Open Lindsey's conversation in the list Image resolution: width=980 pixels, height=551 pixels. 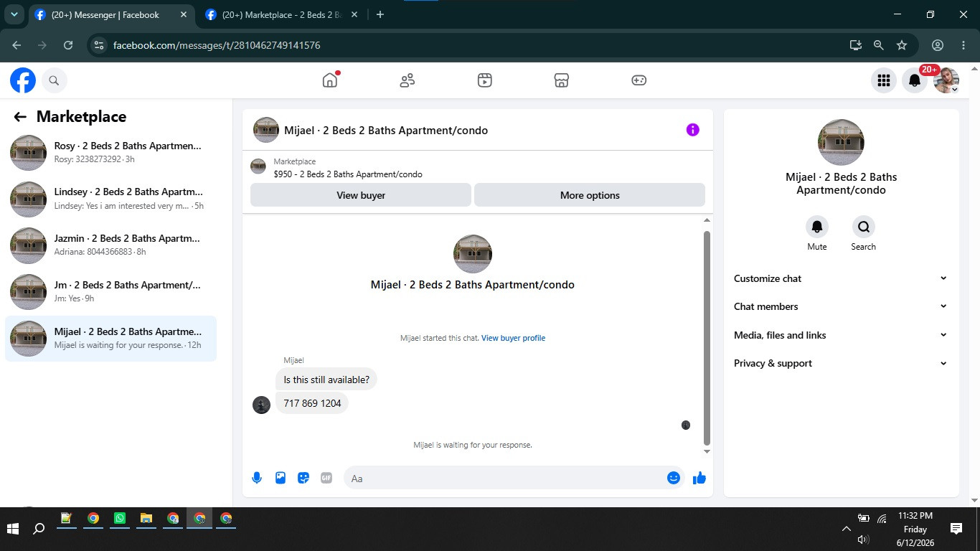tap(110, 199)
